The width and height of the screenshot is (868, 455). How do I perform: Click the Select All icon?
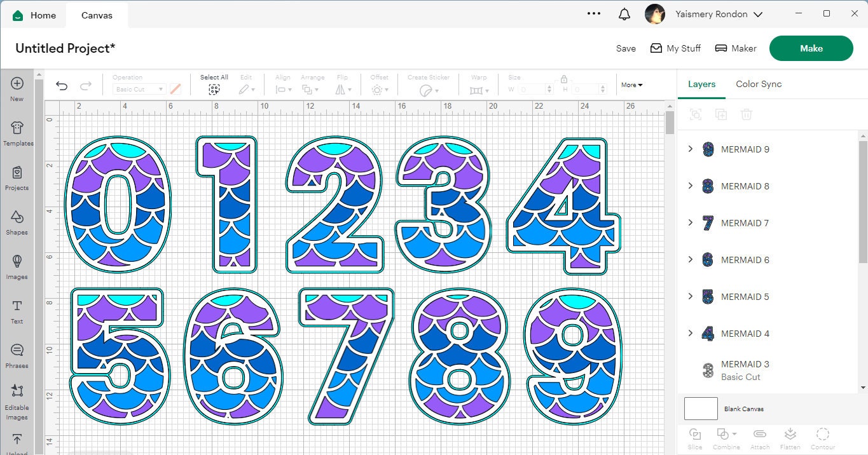pos(214,90)
